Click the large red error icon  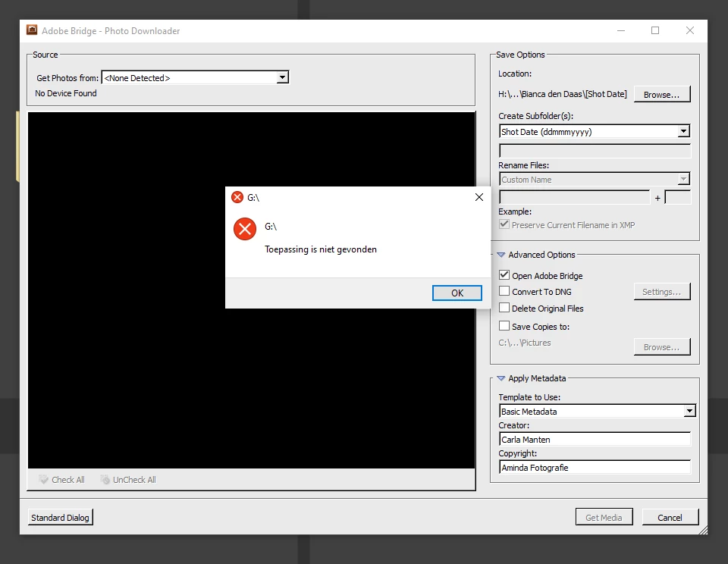click(x=245, y=229)
